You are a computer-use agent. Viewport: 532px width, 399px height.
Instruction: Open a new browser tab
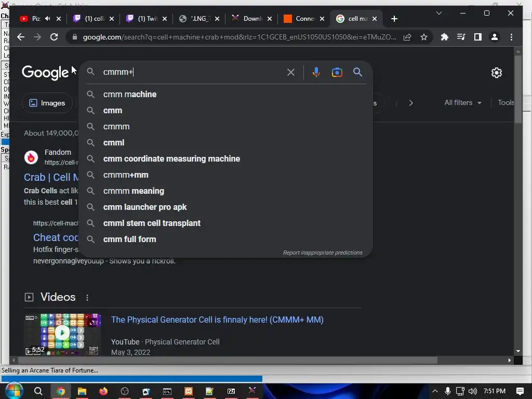(x=394, y=19)
